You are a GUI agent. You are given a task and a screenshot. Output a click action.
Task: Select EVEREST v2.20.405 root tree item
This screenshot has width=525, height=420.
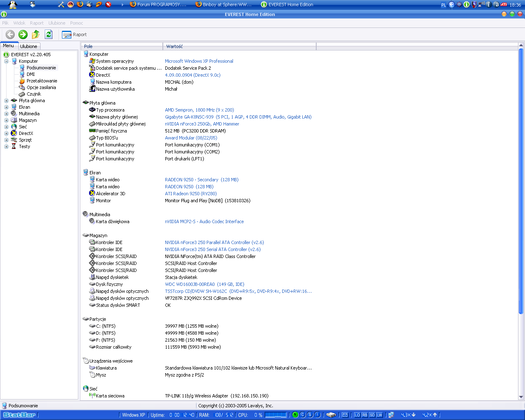[x=31, y=55]
